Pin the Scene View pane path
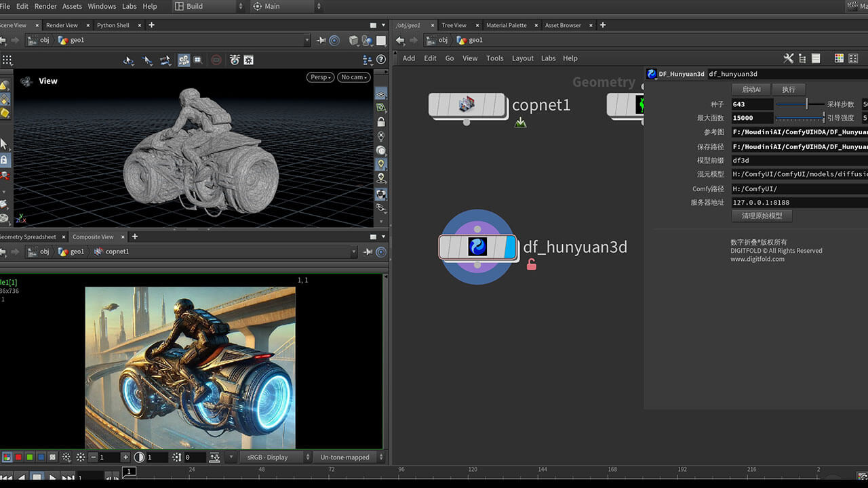Viewport: 868px width, 488px height. coord(321,41)
